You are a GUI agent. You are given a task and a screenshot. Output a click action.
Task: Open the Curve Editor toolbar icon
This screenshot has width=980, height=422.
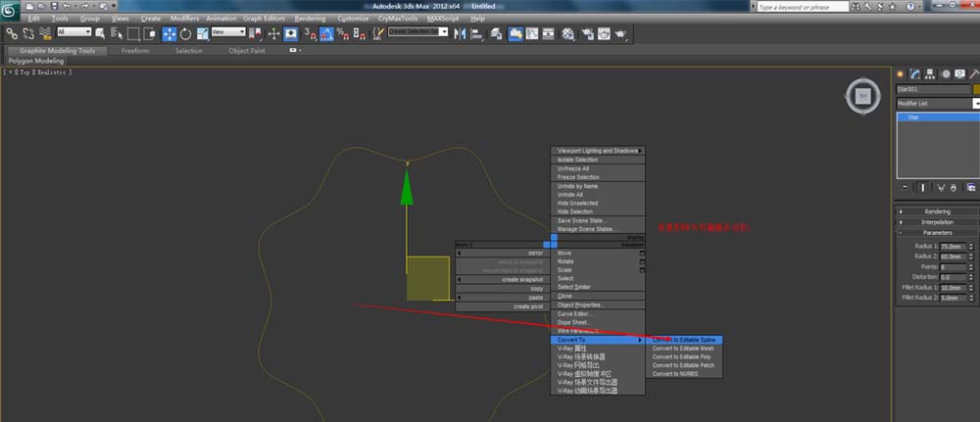pyautogui.click(x=532, y=33)
